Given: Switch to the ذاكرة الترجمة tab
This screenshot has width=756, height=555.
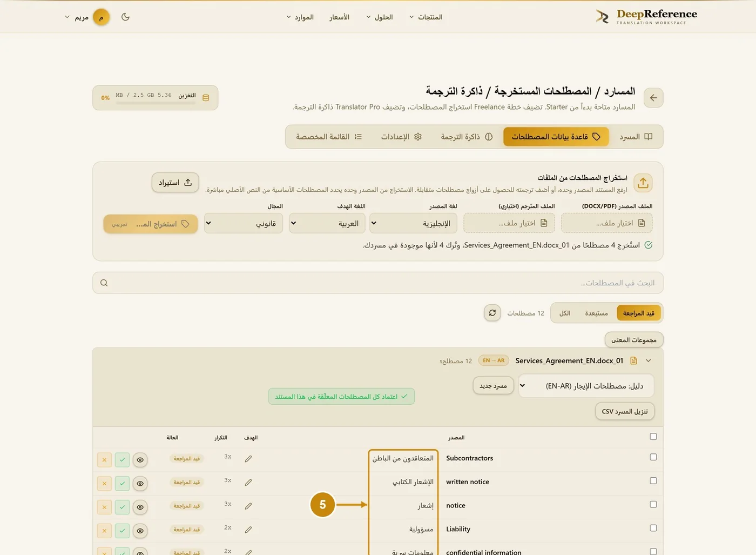Looking at the screenshot, I should tap(467, 137).
